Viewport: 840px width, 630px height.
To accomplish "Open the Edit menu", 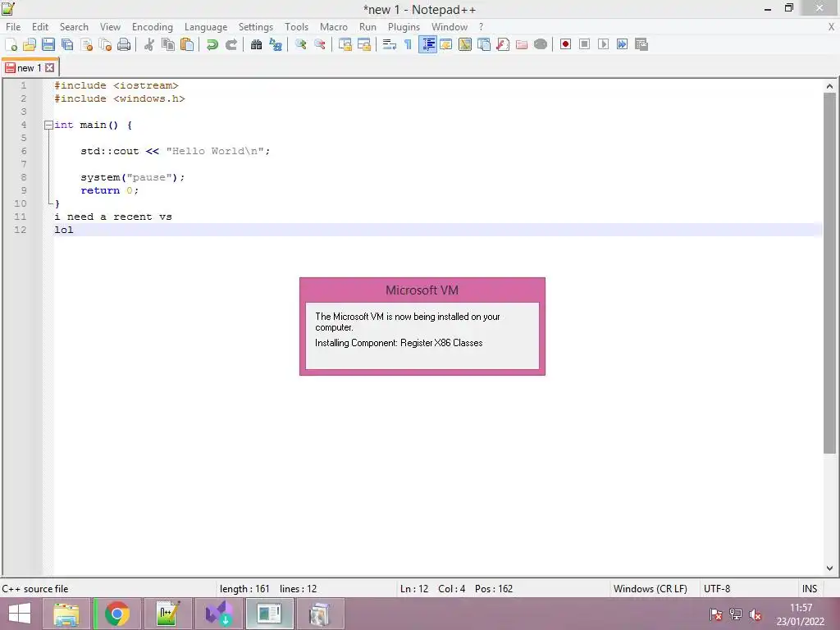I will [40, 27].
